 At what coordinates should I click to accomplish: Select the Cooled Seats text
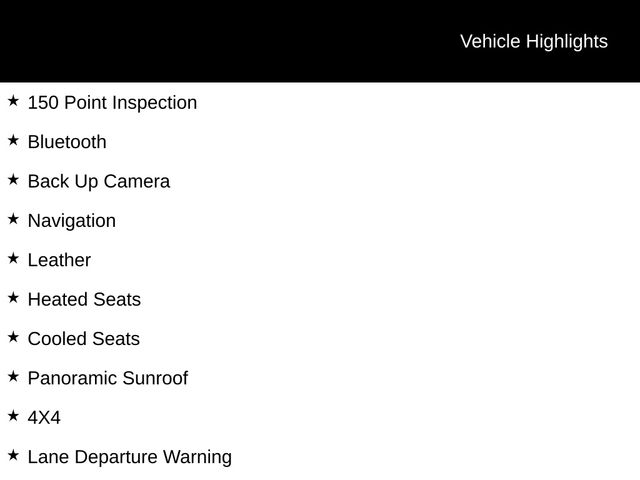point(84,339)
